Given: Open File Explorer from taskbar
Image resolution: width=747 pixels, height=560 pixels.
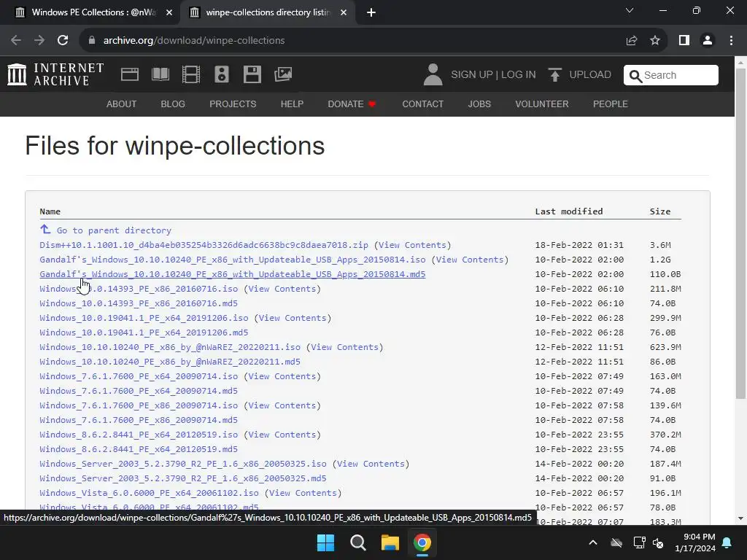Looking at the screenshot, I should (390, 542).
